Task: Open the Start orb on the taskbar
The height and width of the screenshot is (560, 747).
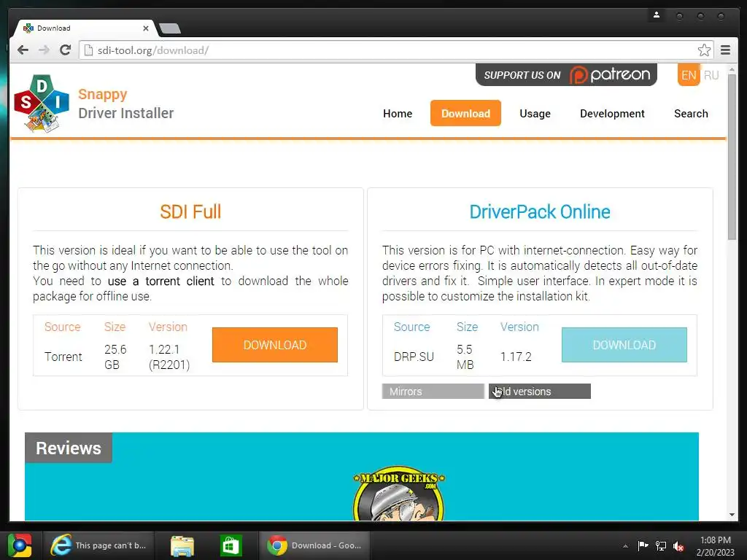Action: click(x=20, y=545)
